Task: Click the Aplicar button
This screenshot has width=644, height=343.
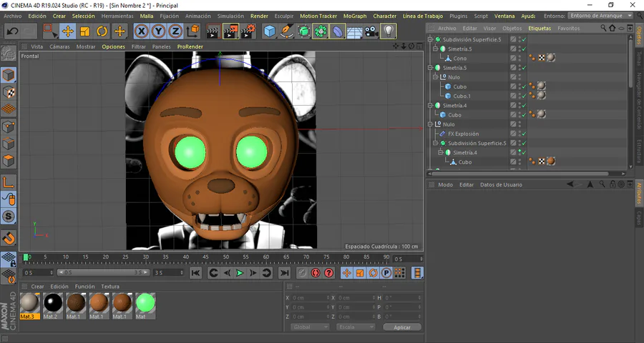Action: pos(402,327)
